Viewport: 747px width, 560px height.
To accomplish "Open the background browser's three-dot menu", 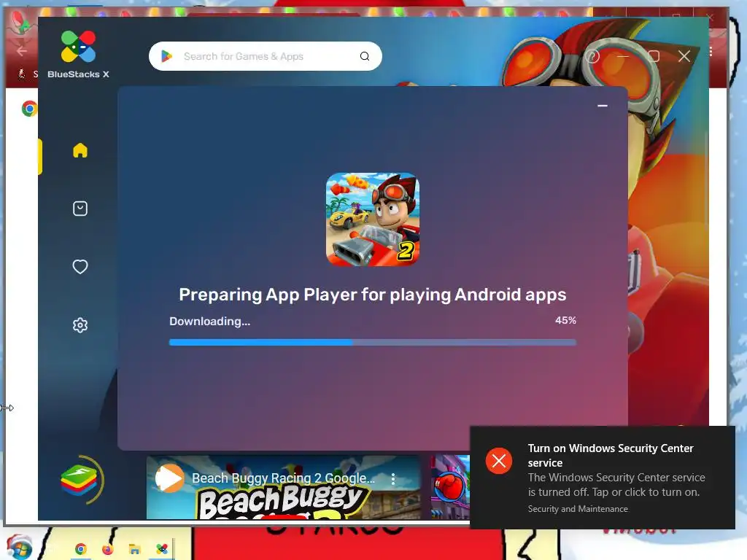I will (711, 52).
